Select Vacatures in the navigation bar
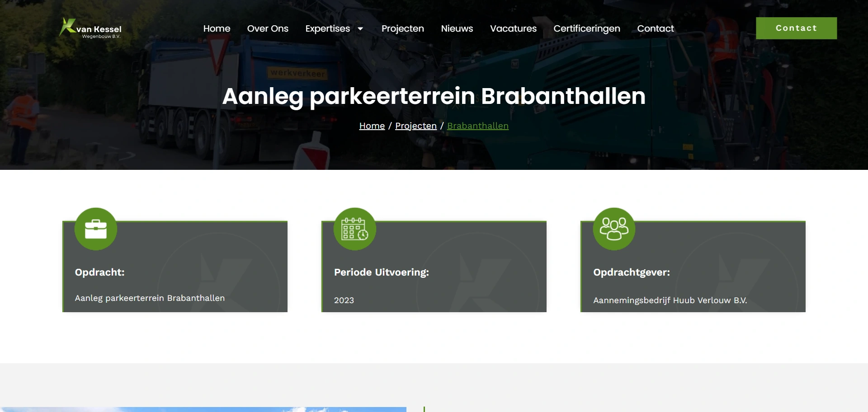868x412 pixels. coord(513,28)
